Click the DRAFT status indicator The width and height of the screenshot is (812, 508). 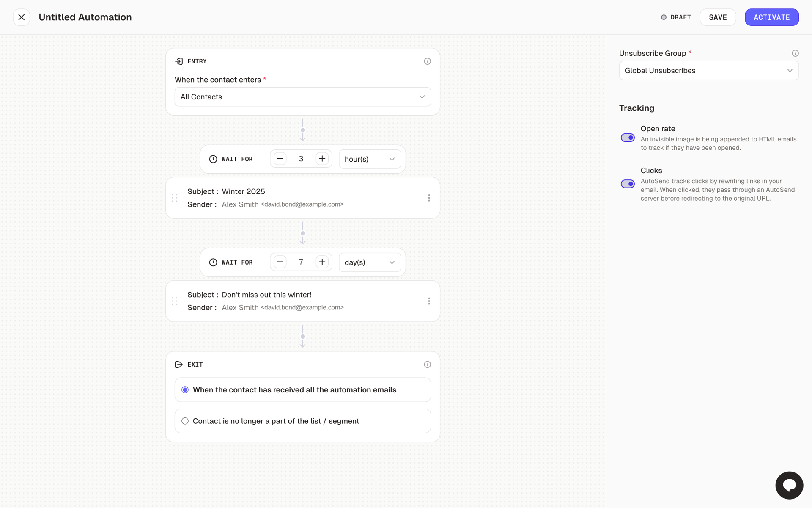[676, 17]
